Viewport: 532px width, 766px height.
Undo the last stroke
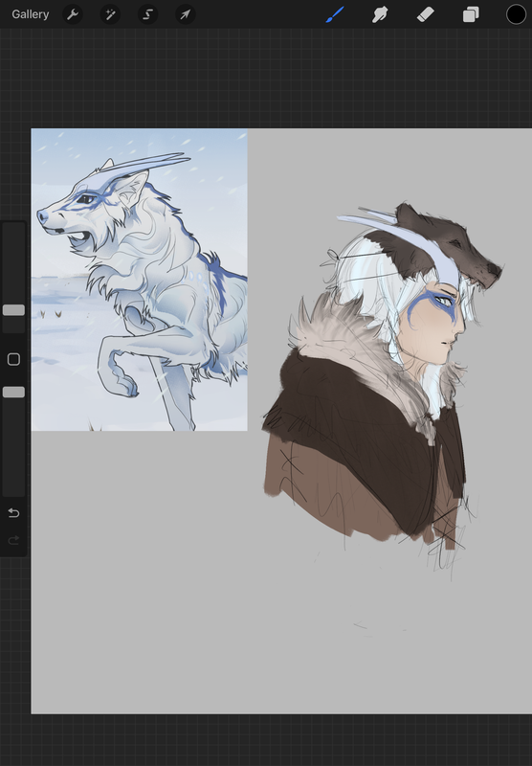click(13, 513)
